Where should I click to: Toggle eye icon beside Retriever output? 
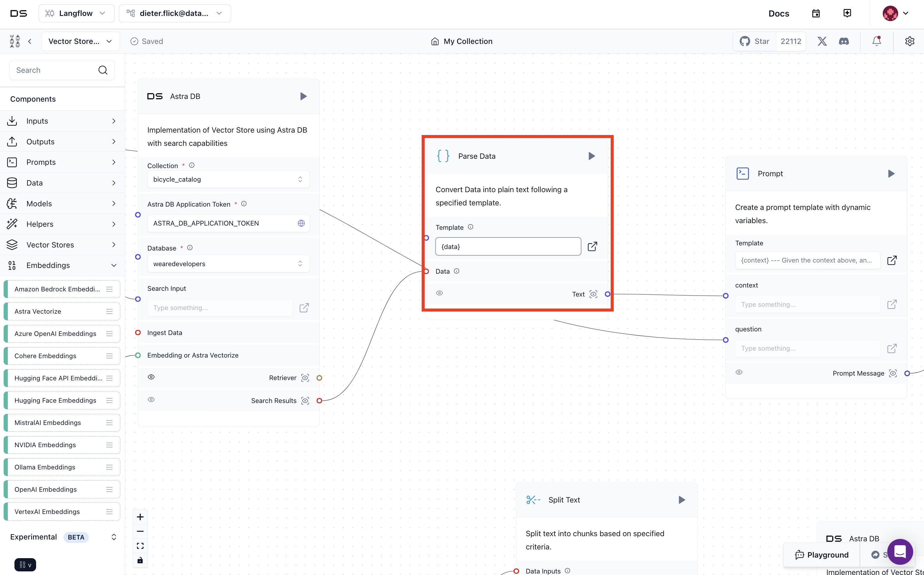point(151,377)
